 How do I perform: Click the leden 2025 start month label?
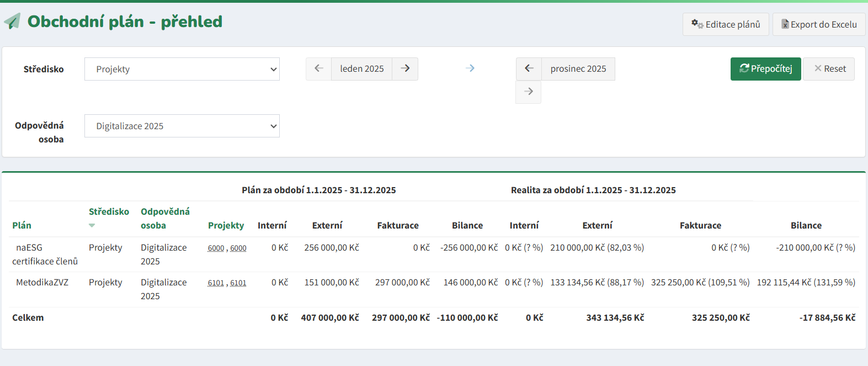pos(361,68)
